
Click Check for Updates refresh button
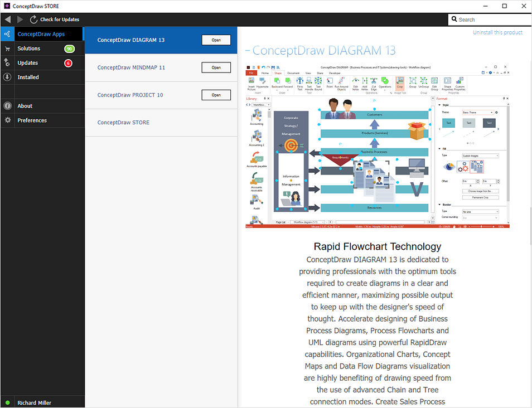(x=55, y=20)
